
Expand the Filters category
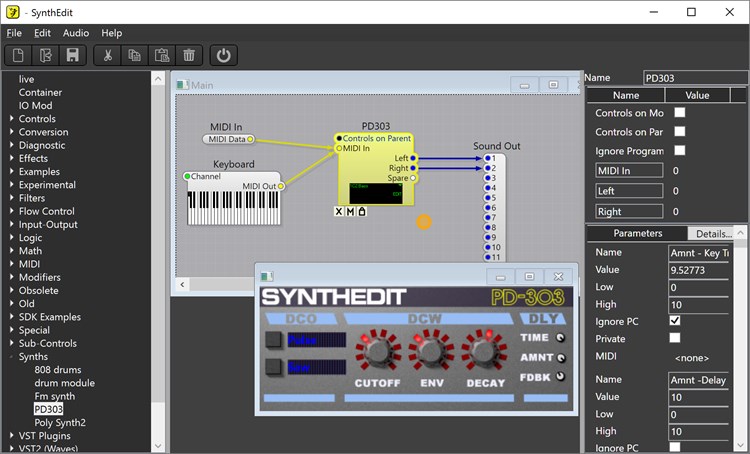pos(11,198)
